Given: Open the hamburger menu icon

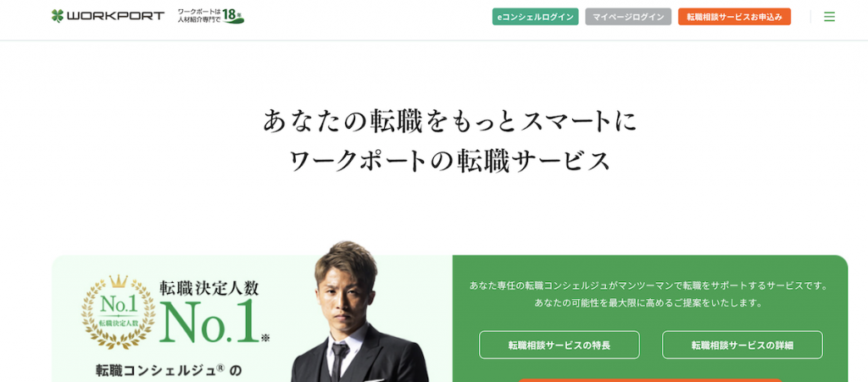Looking at the screenshot, I should [829, 17].
